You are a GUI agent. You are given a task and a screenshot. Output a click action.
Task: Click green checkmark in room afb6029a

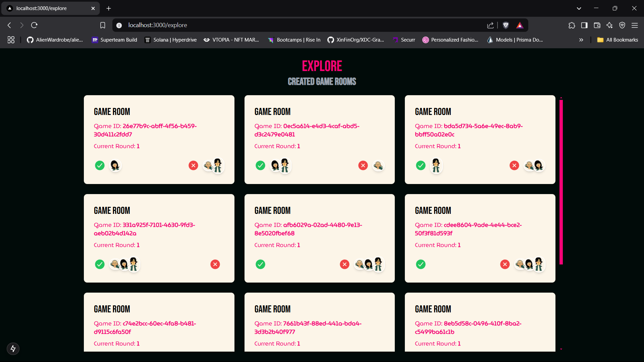click(x=260, y=264)
